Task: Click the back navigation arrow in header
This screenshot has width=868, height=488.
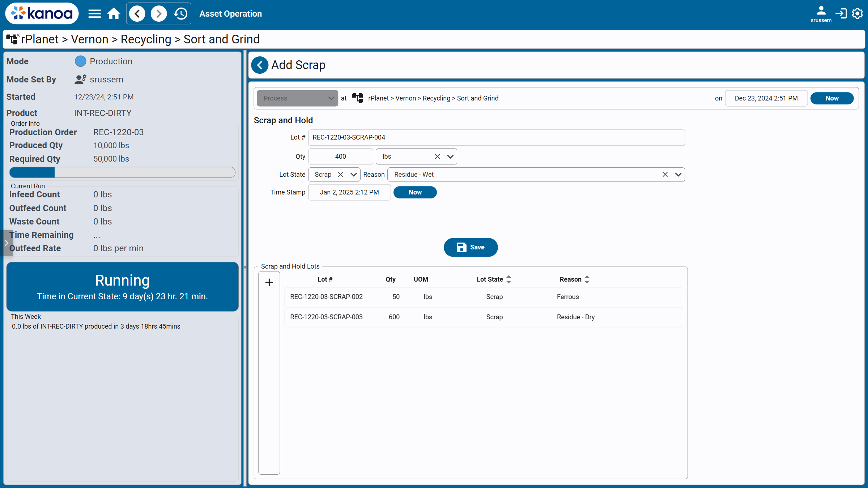Action: coord(137,14)
